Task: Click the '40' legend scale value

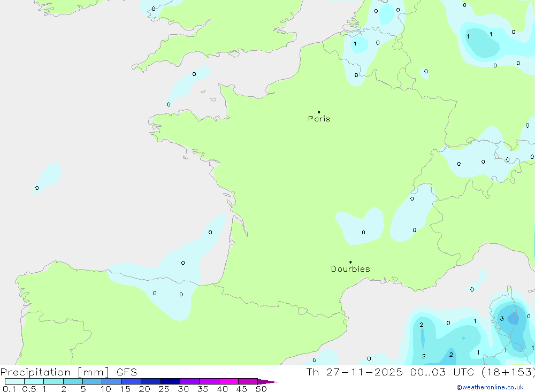Action: click(223, 389)
